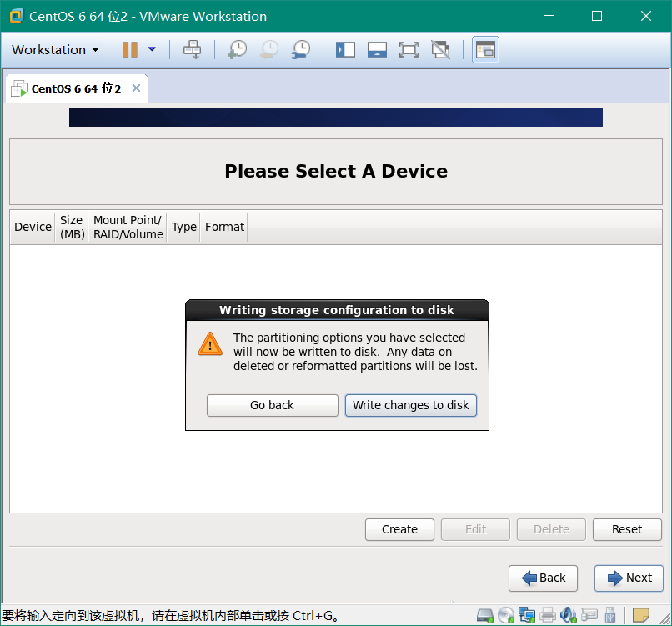Viewport: 672px width, 626px height.
Task: Minimize the VMware Workstation window
Action: pyautogui.click(x=548, y=16)
